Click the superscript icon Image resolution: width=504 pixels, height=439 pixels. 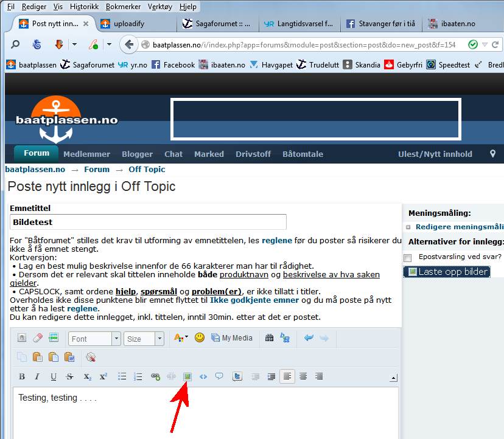103,376
